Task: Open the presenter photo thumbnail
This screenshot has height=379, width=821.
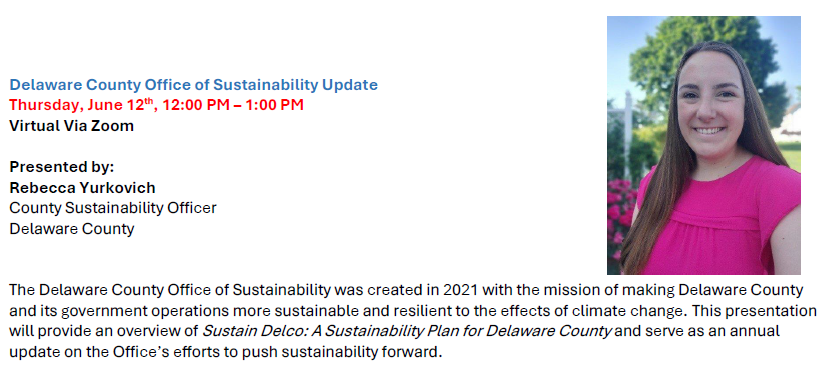Action: click(704, 145)
